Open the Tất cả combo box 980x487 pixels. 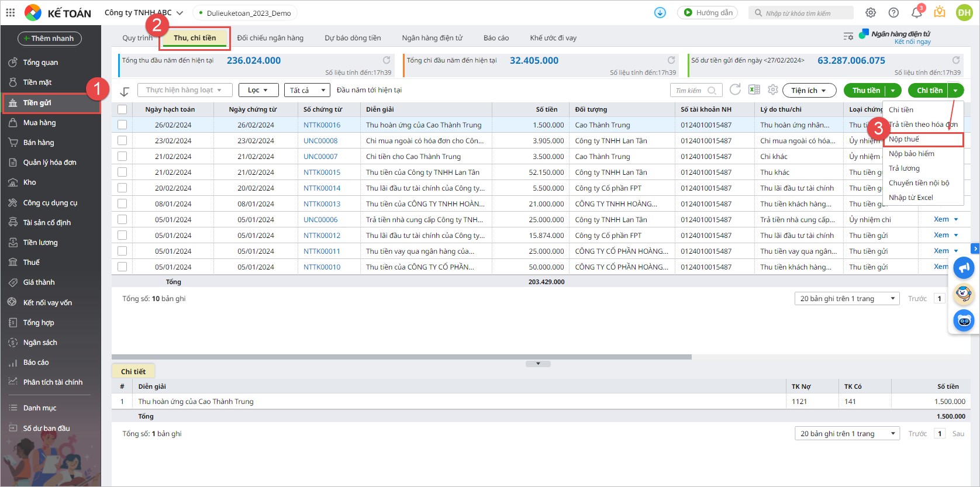click(x=307, y=90)
